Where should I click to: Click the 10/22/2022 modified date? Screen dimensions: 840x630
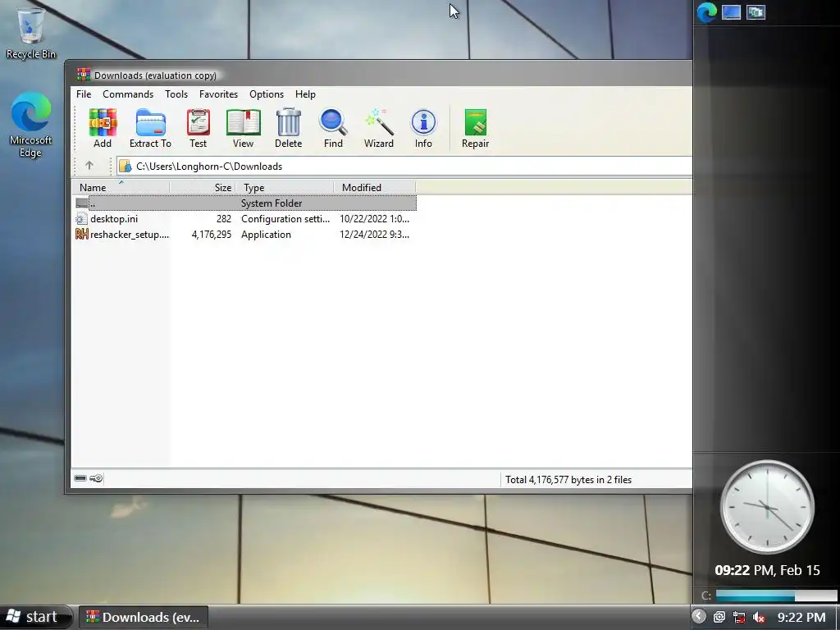coord(374,218)
